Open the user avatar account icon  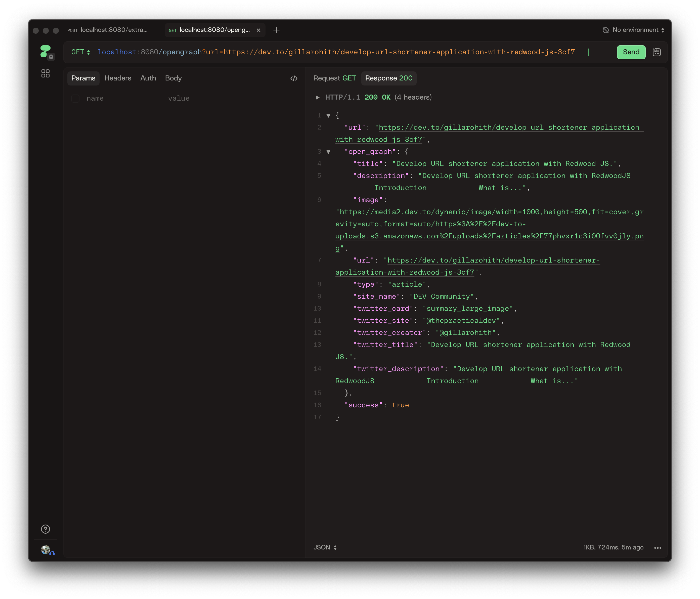click(x=46, y=550)
